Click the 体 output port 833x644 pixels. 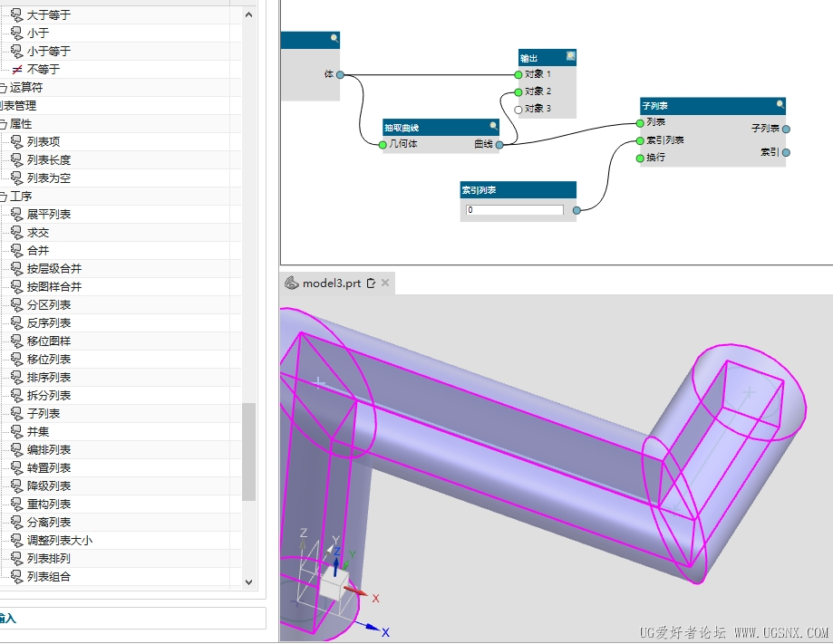coord(341,75)
